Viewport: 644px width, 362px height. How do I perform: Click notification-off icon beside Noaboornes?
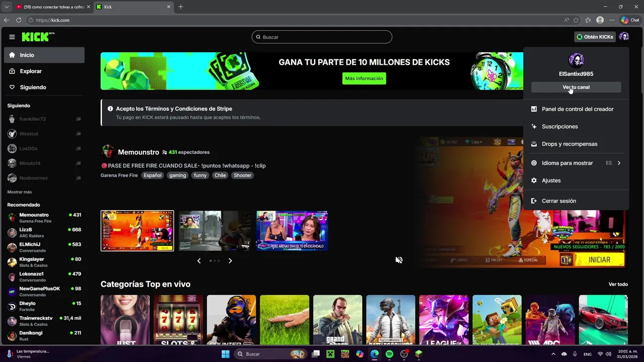(x=78, y=178)
